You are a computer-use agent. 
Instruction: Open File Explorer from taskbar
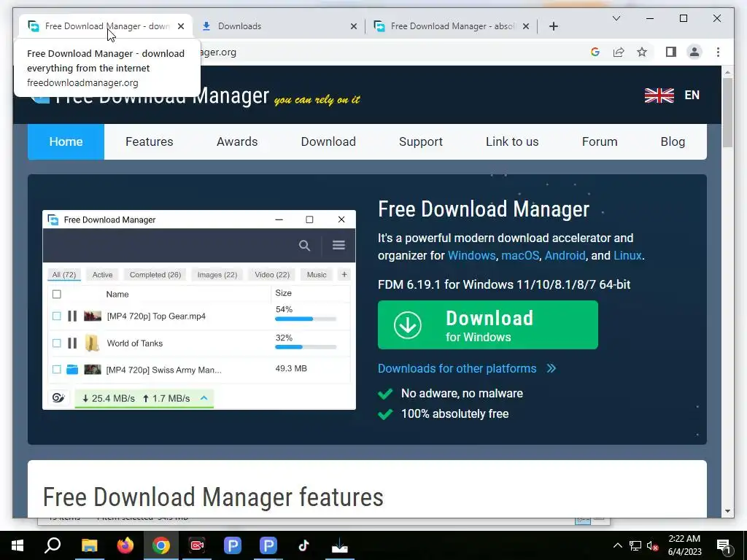pyautogui.click(x=89, y=545)
